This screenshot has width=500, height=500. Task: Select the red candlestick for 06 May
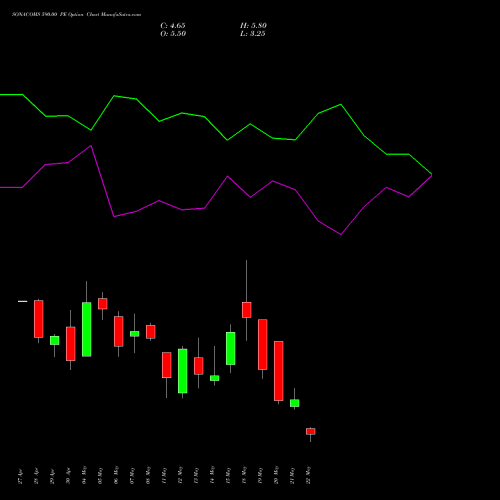pyautogui.click(x=119, y=331)
